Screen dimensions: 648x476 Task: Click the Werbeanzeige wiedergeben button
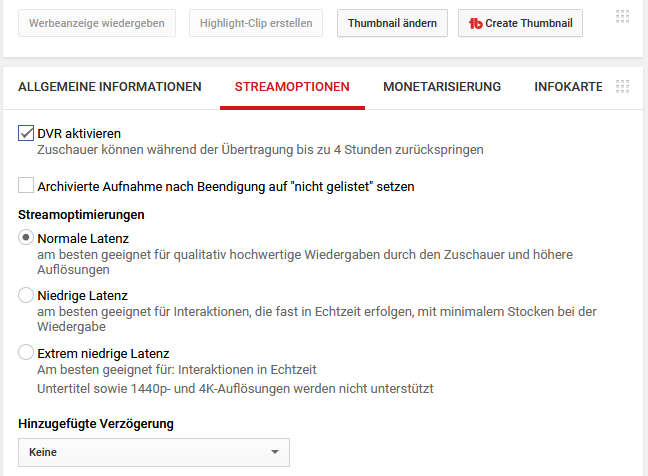coord(97,23)
